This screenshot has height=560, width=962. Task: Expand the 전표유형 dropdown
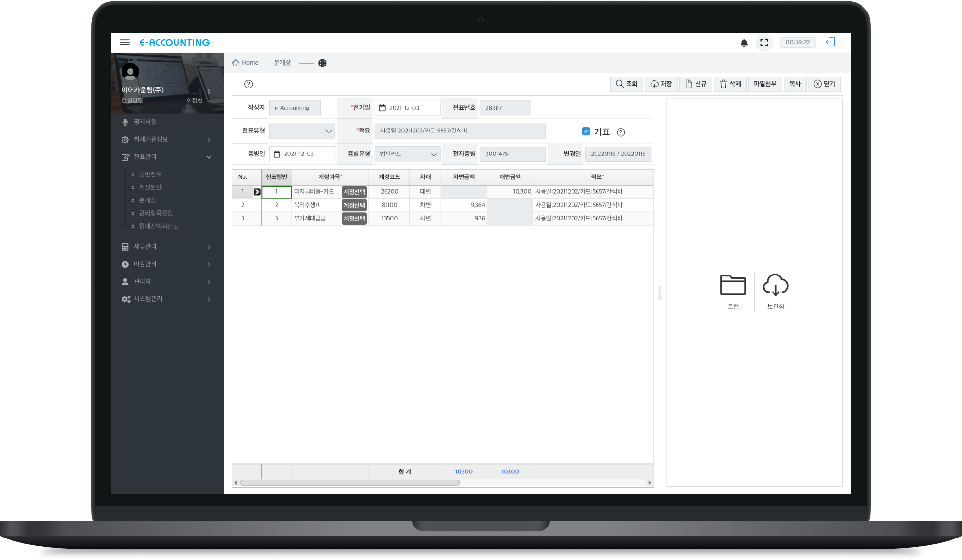point(328,131)
